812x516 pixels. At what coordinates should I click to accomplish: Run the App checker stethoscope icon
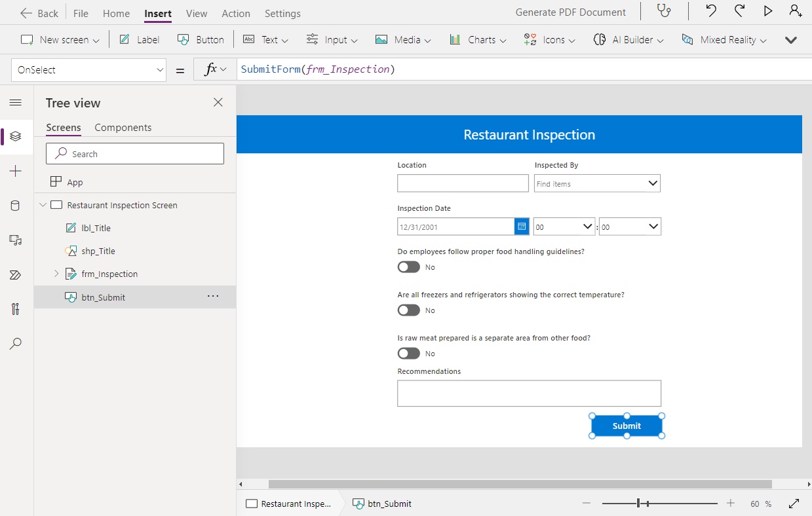coord(664,12)
